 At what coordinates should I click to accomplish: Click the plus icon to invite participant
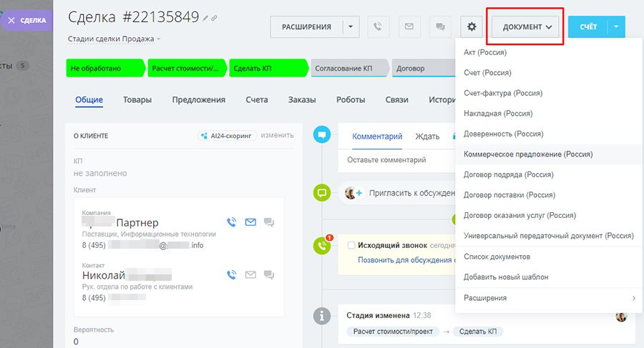click(359, 193)
